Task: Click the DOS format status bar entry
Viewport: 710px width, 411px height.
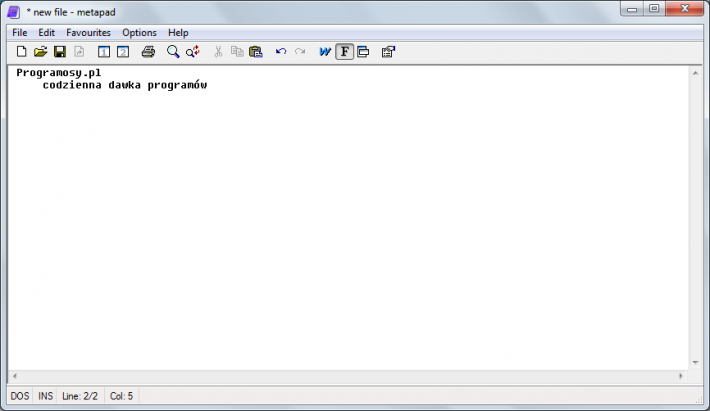Action: pyautogui.click(x=20, y=397)
